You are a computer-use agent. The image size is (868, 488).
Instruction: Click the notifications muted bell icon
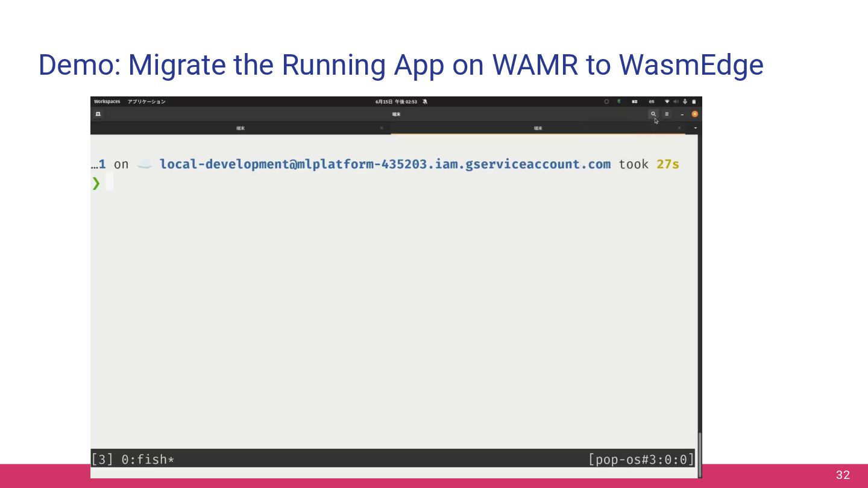click(x=425, y=102)
